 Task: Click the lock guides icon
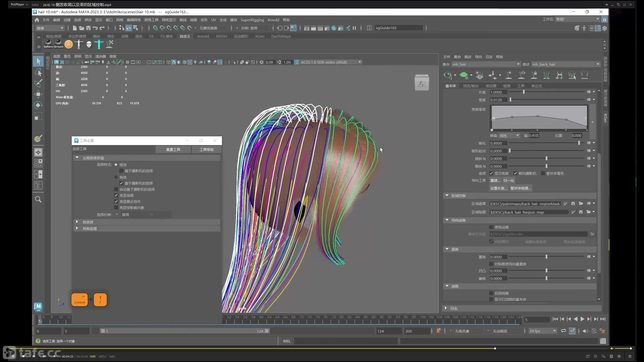534,75
